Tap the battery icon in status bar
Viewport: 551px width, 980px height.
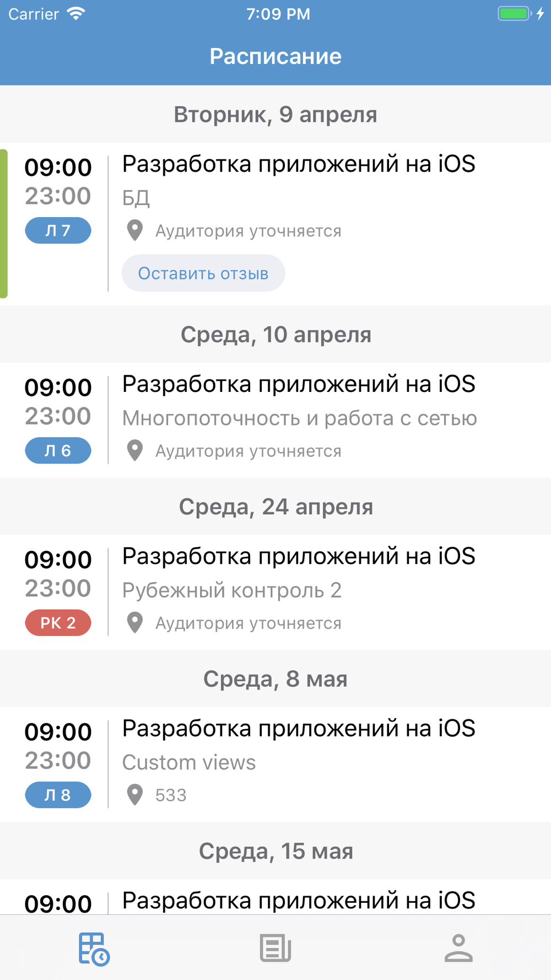coord(514,14)
